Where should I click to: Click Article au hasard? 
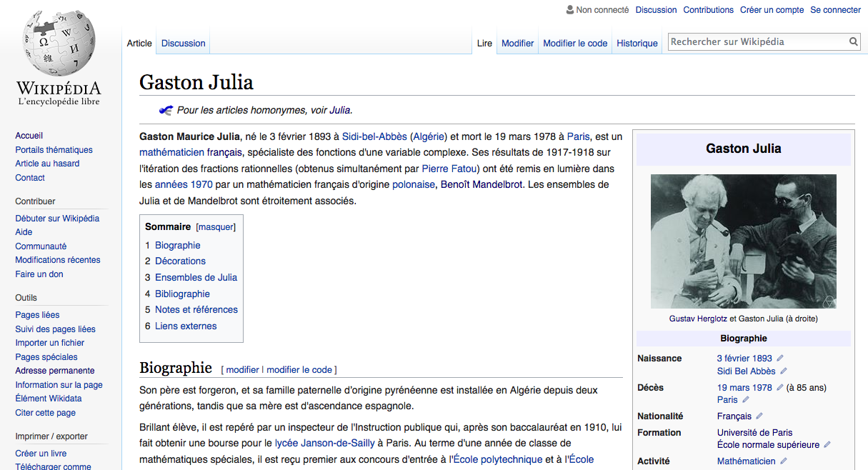(x=48, y=164)
